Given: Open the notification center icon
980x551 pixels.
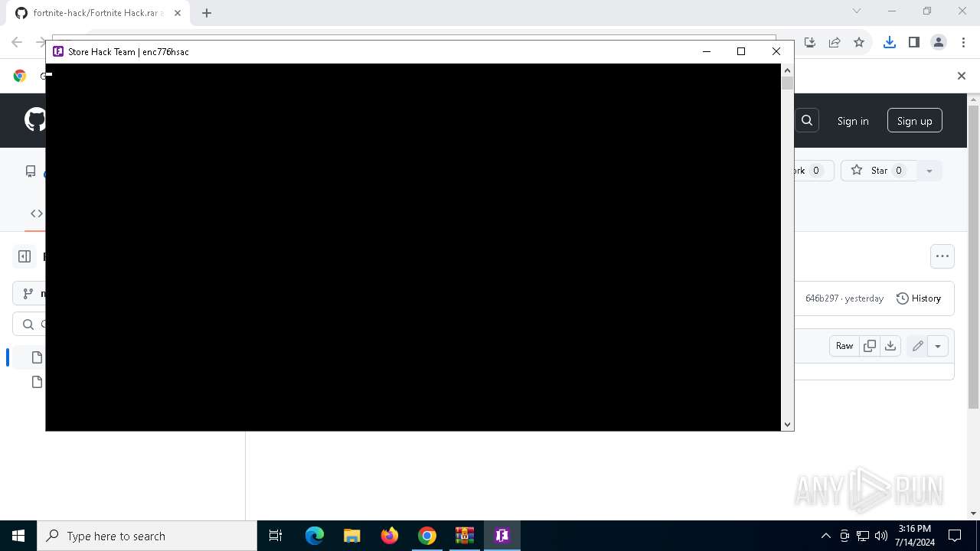Looking at the screenshot, I should click(955, 536).
